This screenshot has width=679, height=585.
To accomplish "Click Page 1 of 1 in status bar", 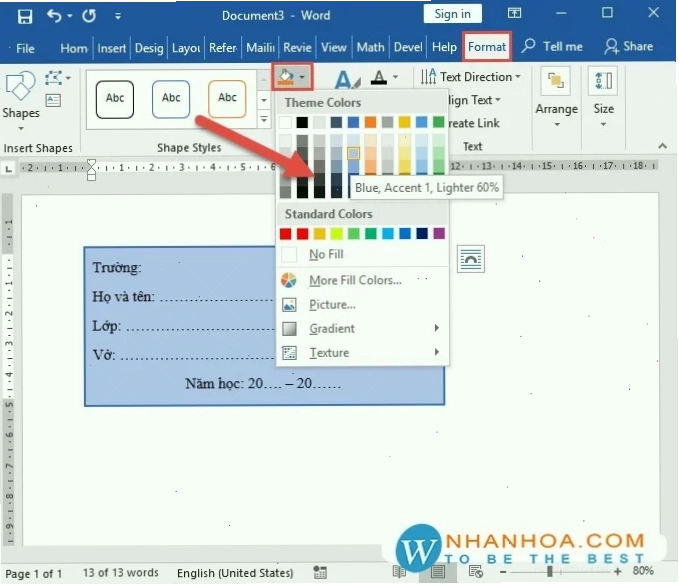I will [33, 574].
